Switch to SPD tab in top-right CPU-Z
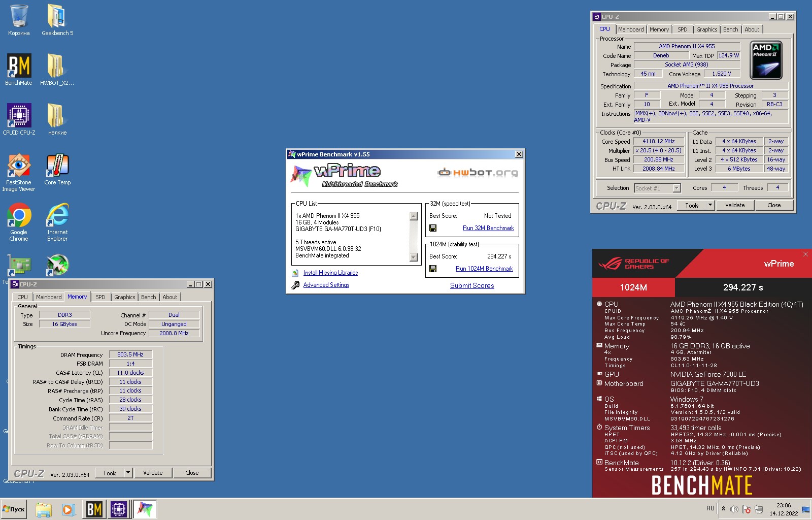 click(x=683, y=29)
